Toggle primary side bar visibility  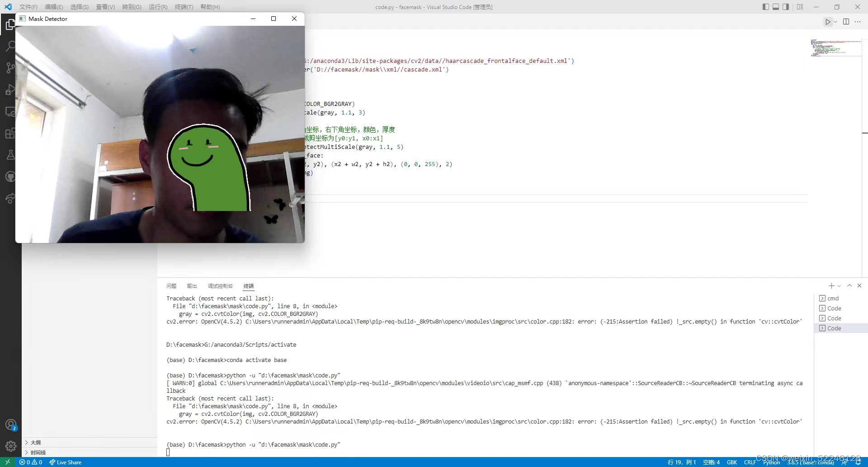pyautogui.click(x=766, y=7)
